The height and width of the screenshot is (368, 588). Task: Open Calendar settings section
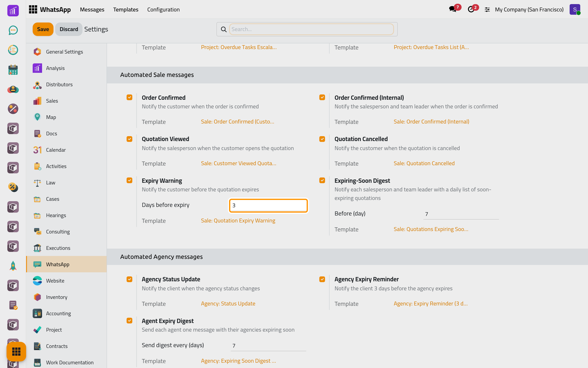(x=66, y=150)
